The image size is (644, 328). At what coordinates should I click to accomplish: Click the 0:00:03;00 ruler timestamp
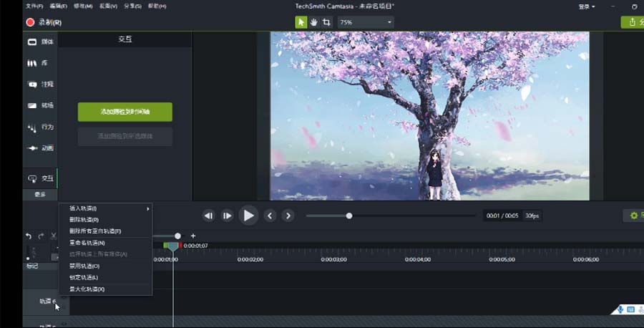pyautogui.click(x=334, y=260)
